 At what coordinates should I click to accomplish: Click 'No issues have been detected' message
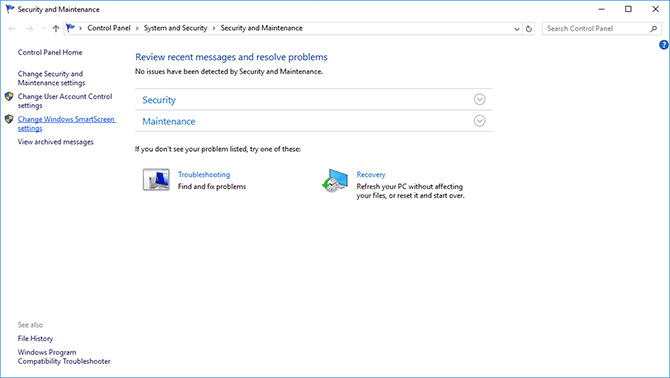coord(229,72)
